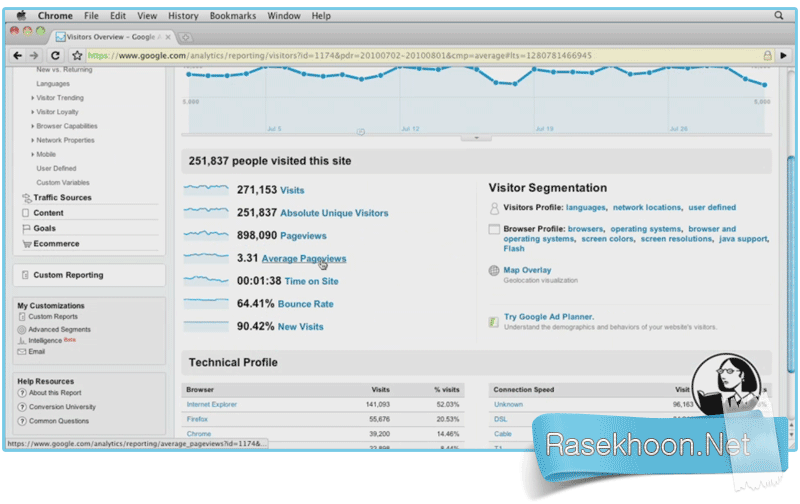Expand Browser Capabilities tree item
The height and width of the screenshot is (504, 800).
(33, 126)
